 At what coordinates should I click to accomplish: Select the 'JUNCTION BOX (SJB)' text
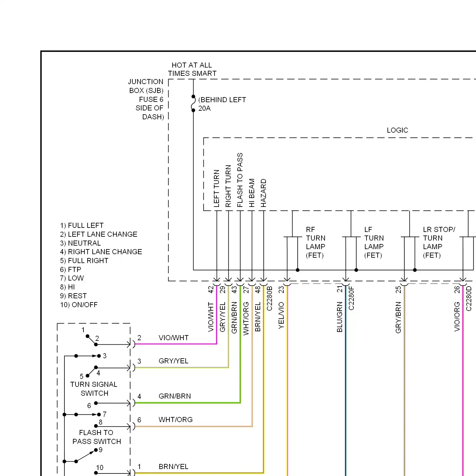coord(146,86)
